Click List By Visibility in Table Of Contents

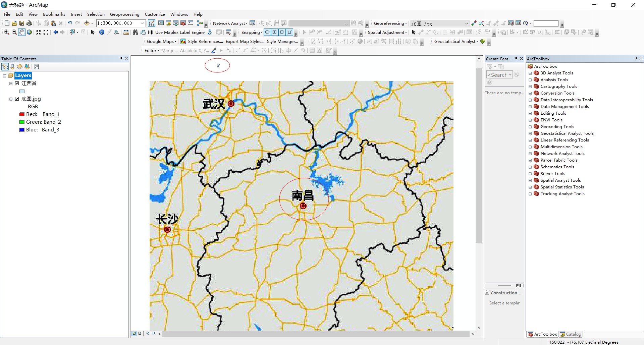20,67
